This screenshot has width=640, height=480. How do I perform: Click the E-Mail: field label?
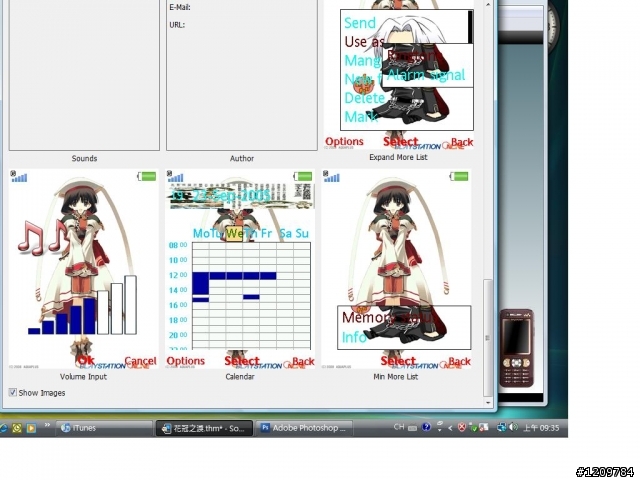pyautogui.click(x=180, y=7)
